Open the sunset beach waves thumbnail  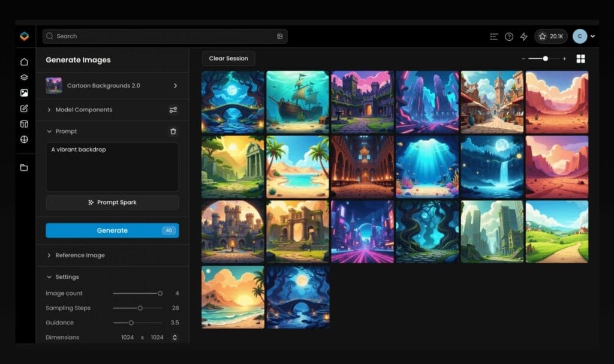(x=233, y=297)
